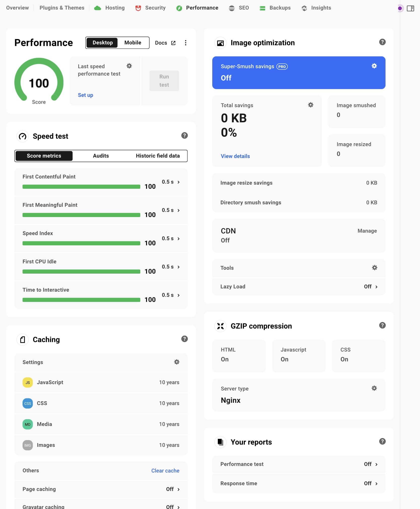Click the HTML On compression card
420x509 pixels.
pyautogui.click(x=239, y=356)
